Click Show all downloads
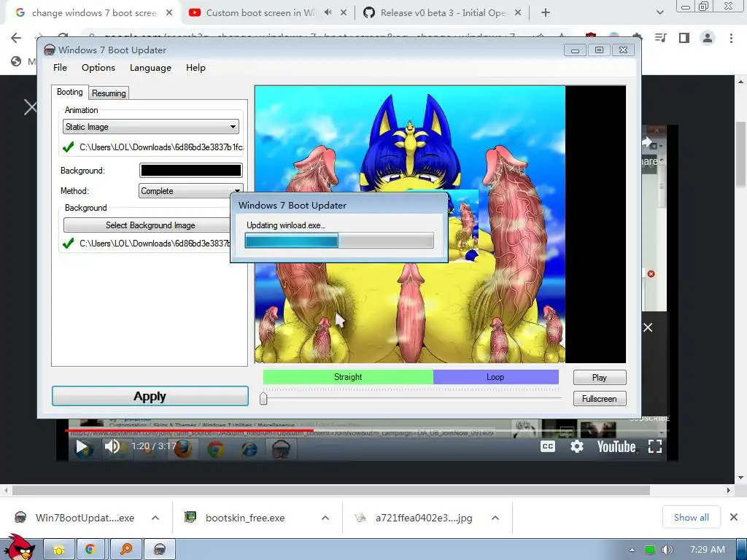The height and width of the screenshot is (560, 747). pyautogui.click(x=692, y=518)
